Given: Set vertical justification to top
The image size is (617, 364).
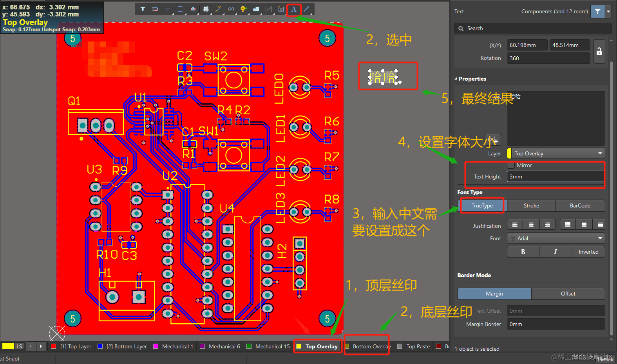Looking at the screenshot, I should (600, 224).
